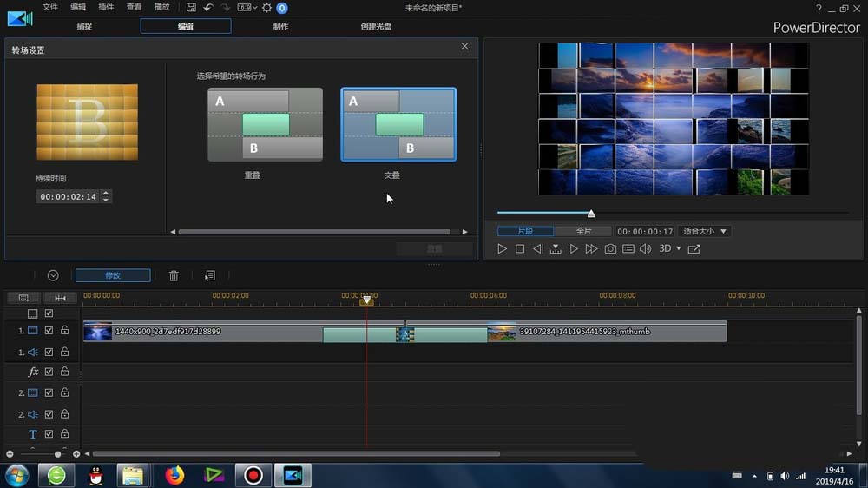This screenshot has width=868, height=488.
Task: Open the 适合大小 zoom dropdown
Action: pos(704,231)
